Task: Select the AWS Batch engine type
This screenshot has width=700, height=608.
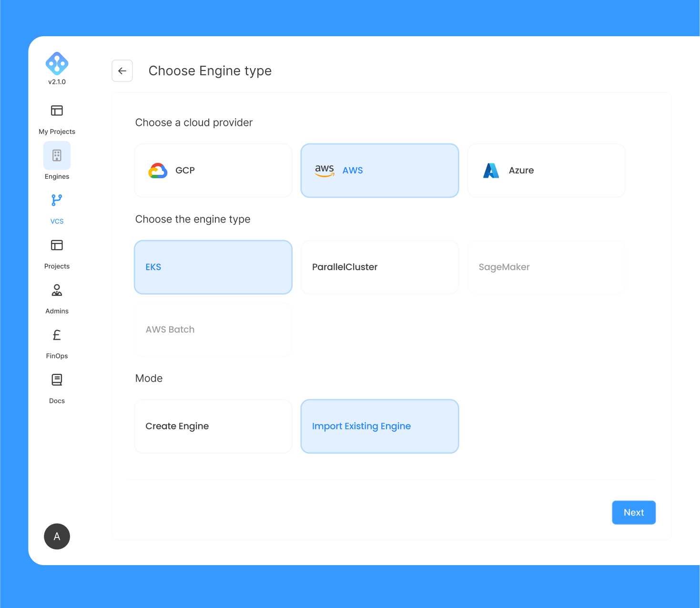Action: click(x=213, y=330)
